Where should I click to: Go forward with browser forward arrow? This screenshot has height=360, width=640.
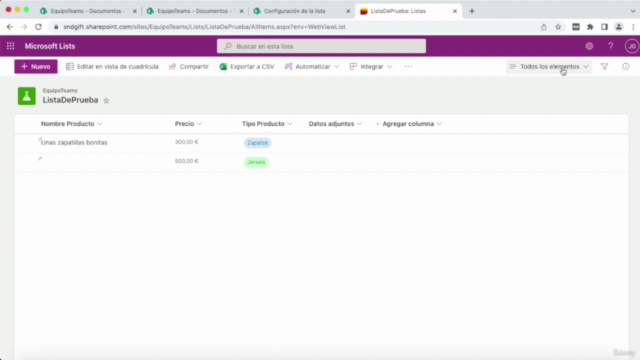(x=24, y=27)
